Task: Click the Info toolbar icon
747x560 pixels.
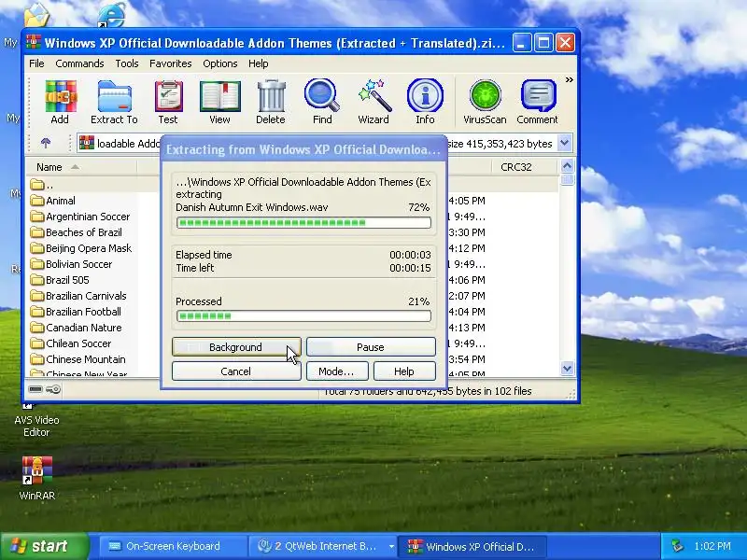Action: coord(425,96)
